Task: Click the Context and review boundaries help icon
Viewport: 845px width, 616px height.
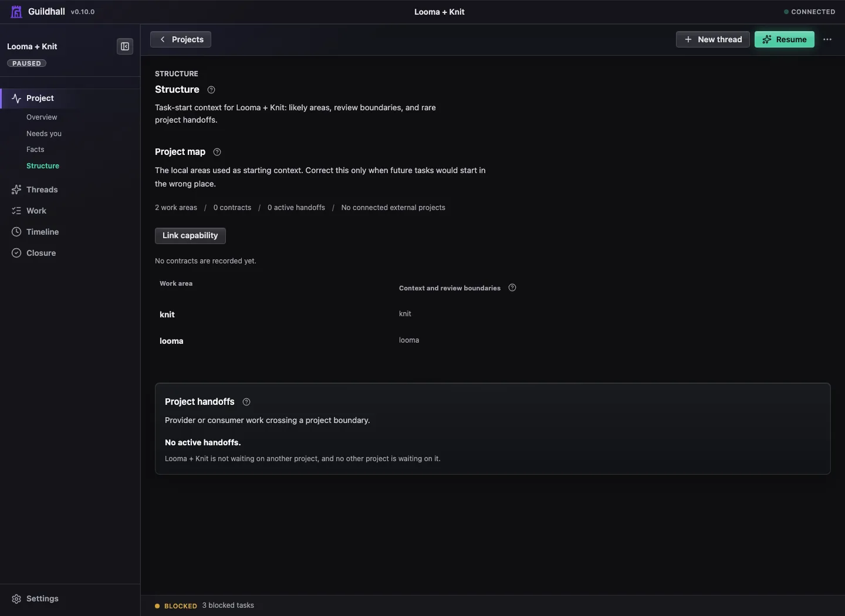Action: (512, 287)
